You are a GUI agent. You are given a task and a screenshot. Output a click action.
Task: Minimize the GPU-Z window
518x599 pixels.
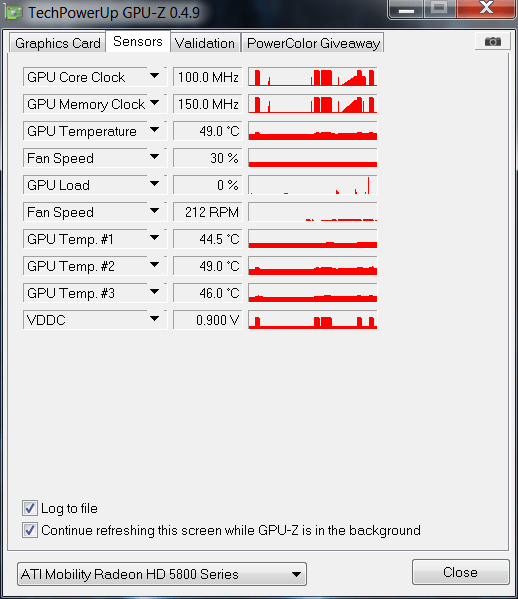click(x=406, y=9)
